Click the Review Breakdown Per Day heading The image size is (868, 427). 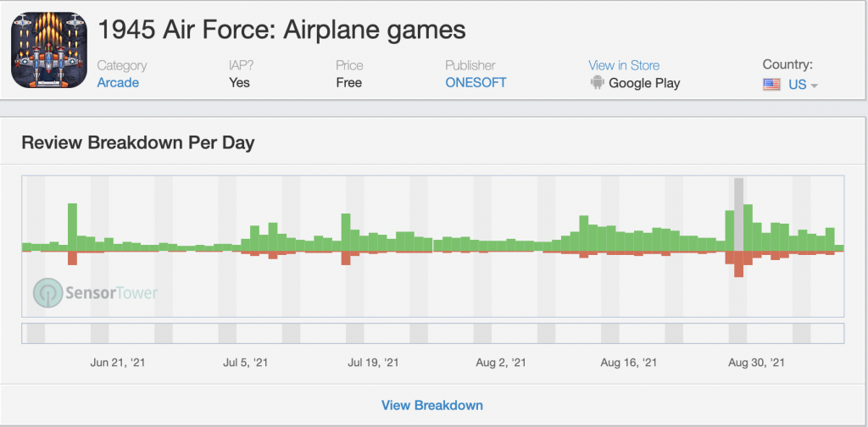click(138, 142)
